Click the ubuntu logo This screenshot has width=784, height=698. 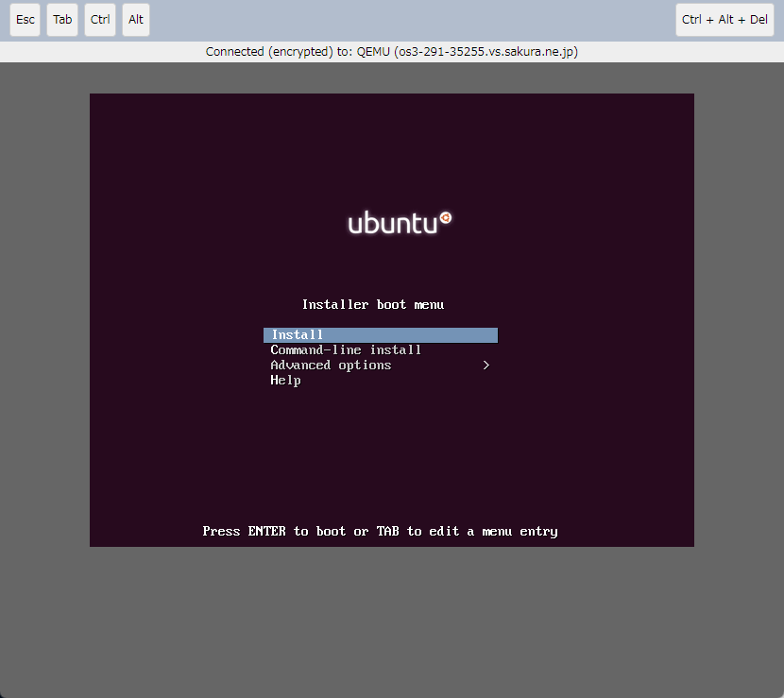pyautogui.click(x=400, y=223)
